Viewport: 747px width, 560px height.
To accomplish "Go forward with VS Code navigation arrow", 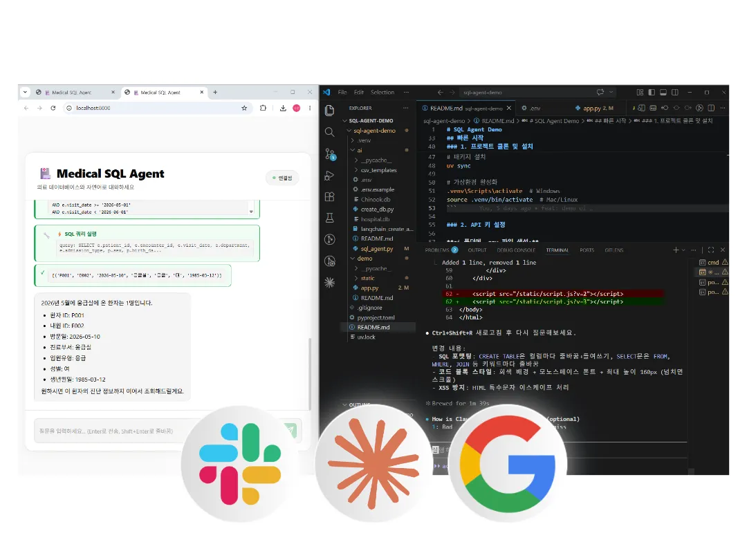I will click(x=452, y=93).
